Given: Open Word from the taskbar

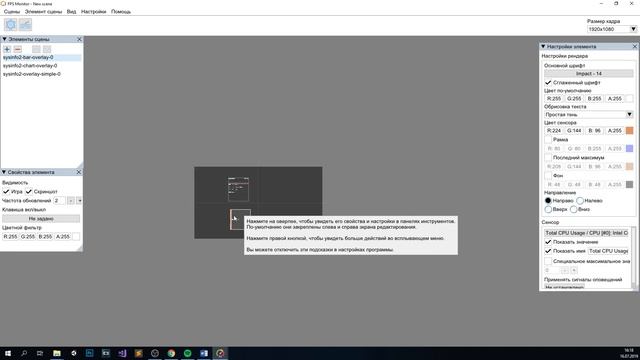Looking at the screenshot, I should point(204,353).
